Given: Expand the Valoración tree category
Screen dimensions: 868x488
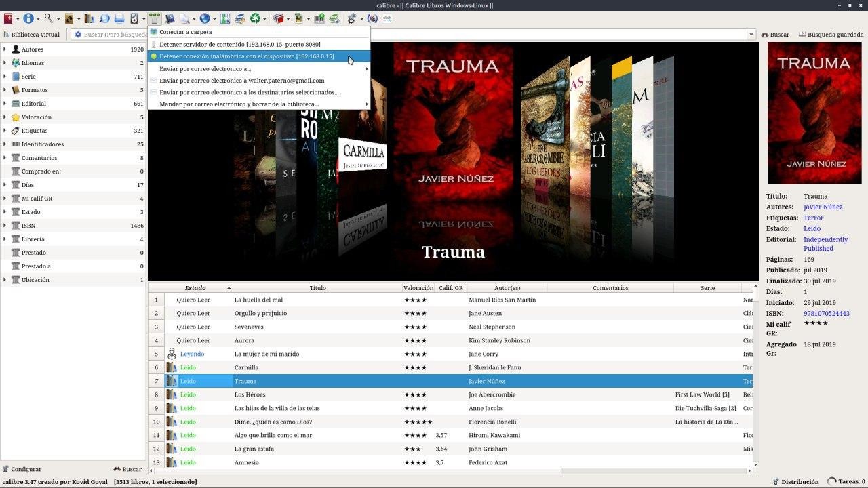Looking at the screenshot, I should (x=5, y=117).
